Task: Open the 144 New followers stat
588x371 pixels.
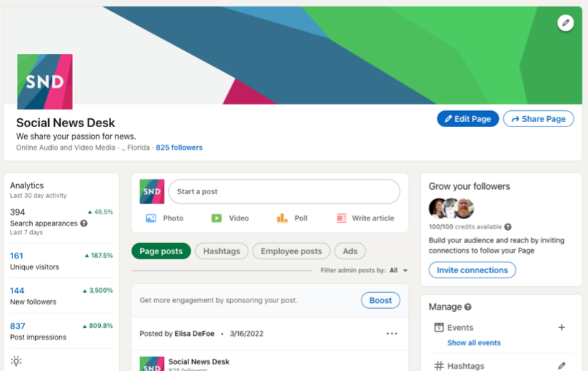Action: (17, 291)
